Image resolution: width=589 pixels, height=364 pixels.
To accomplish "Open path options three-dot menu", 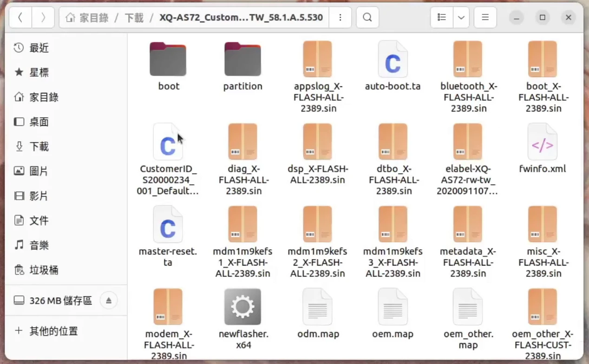I will tap(340, 18).
